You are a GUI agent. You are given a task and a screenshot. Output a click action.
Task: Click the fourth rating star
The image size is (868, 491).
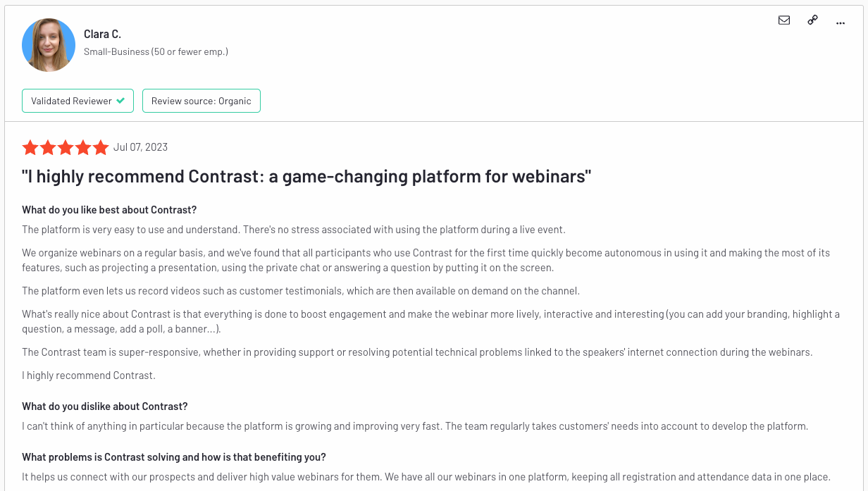click(x=83, y=147)
